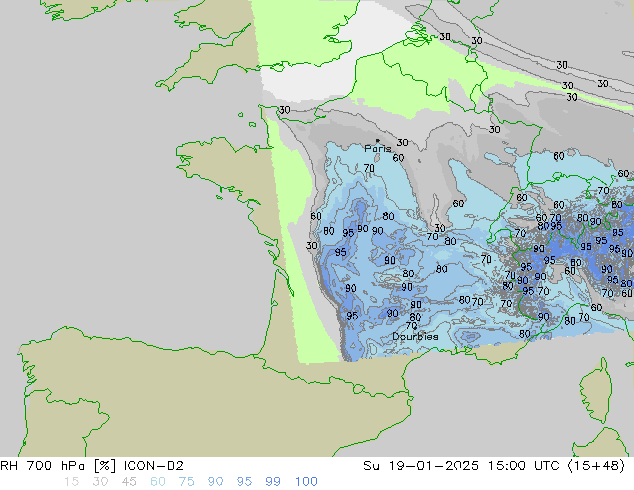Click the legend value 100
The image size is (634, 490).
tap(306, 482)
